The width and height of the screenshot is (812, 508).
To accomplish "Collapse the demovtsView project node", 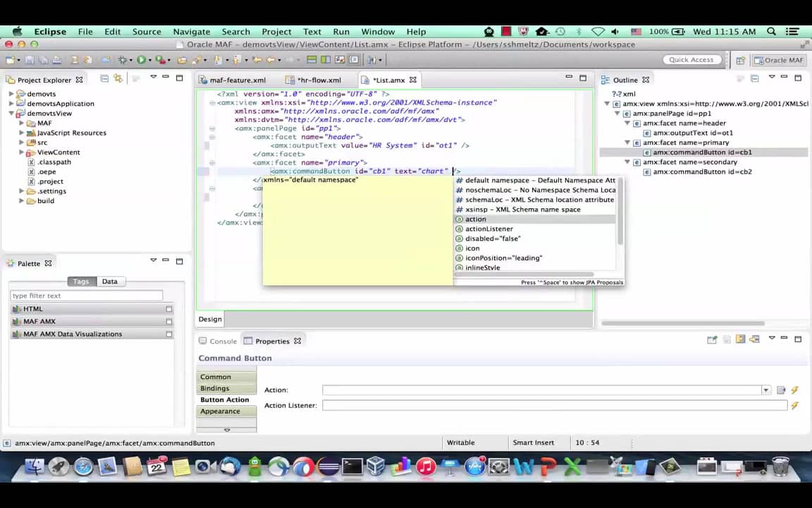I will pos(11,114).
